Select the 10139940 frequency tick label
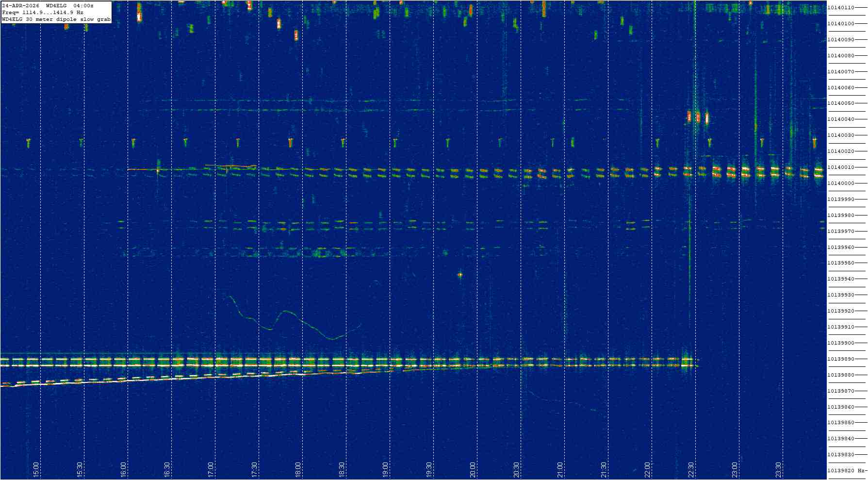 841,279
